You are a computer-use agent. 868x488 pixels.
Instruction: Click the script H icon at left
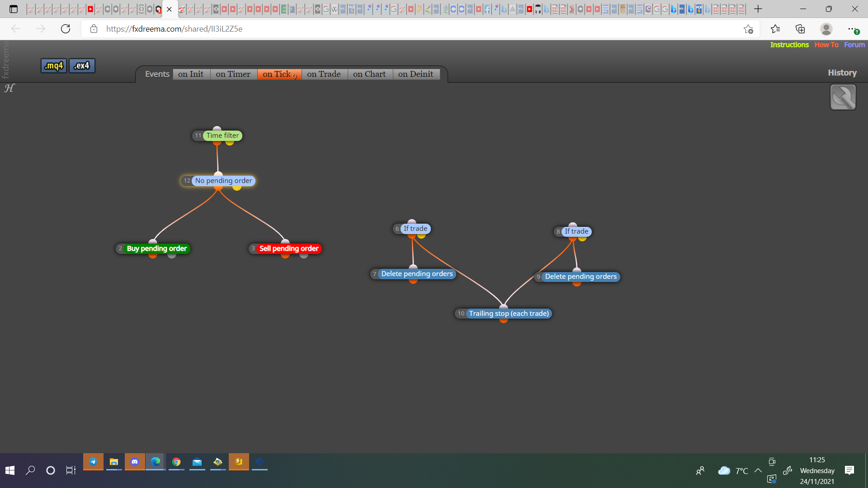9,88
